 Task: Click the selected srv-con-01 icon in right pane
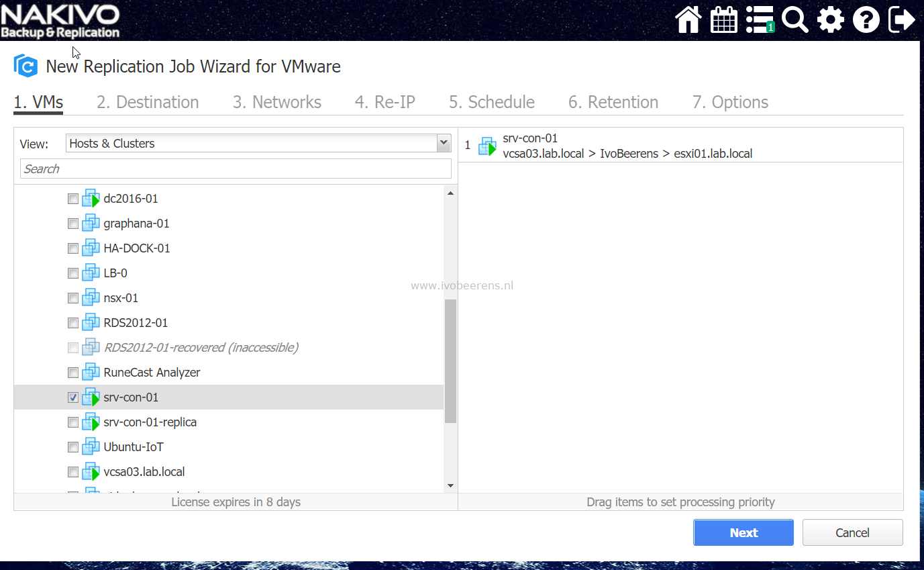point(487,146)
